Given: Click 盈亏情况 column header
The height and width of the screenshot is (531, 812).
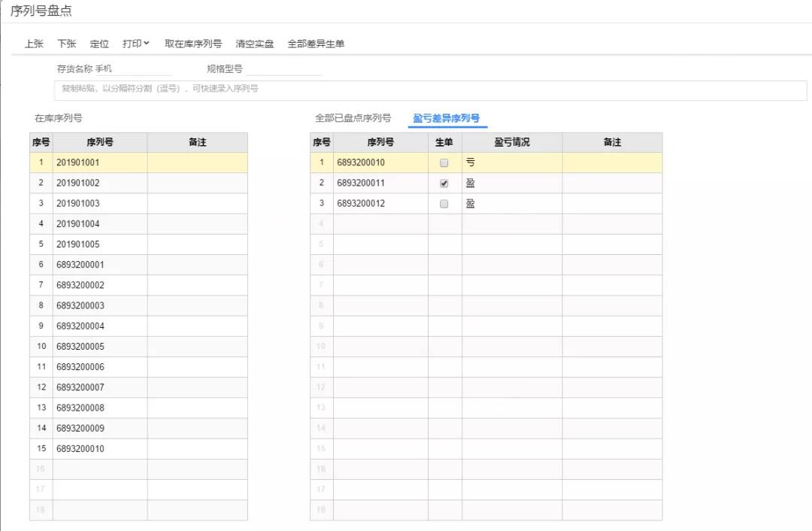Looking at the screenshot, I should coord(512,142).
